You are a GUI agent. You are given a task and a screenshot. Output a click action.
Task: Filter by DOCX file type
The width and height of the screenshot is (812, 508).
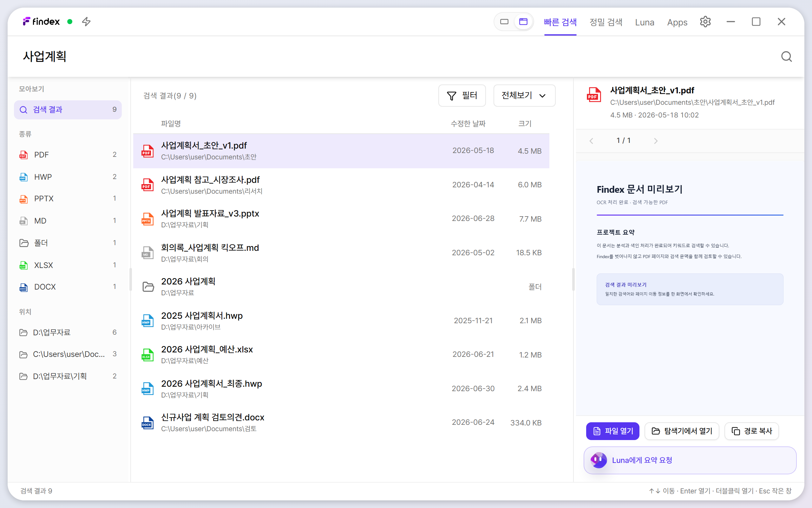68,287
